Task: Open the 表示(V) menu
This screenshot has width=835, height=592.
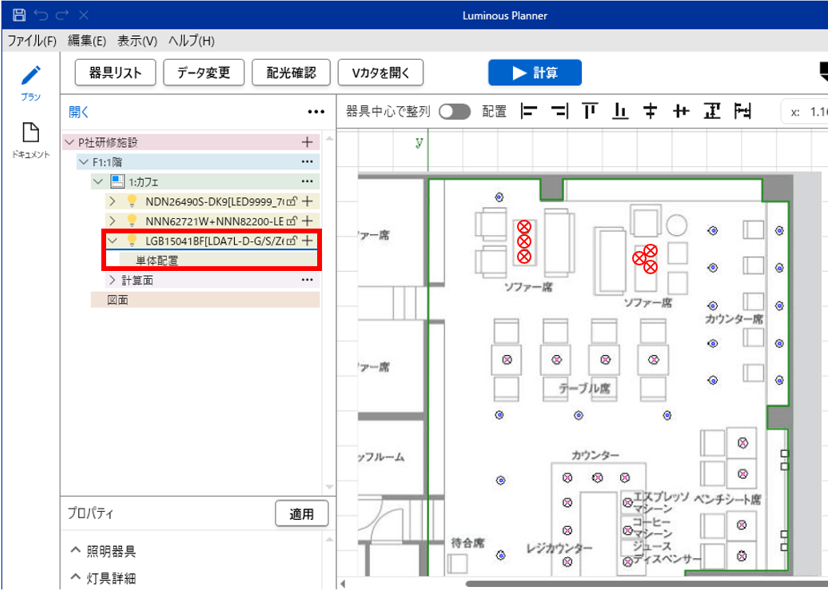Action: (137, 41)
